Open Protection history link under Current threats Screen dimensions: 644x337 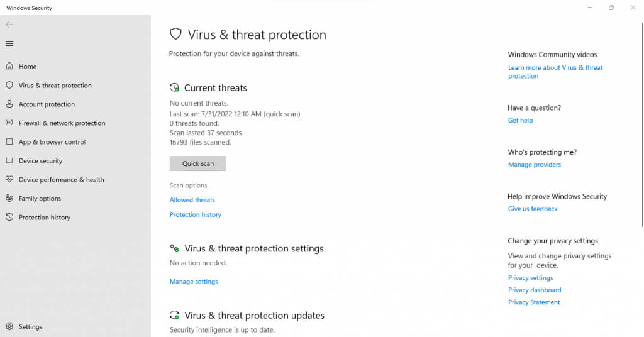[x=195, y=214]
